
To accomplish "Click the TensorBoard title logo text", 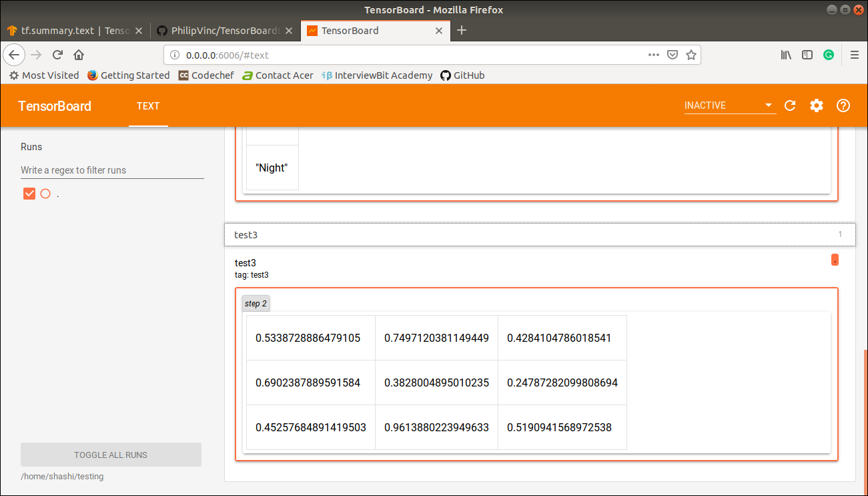I will (x=55, y=105).
